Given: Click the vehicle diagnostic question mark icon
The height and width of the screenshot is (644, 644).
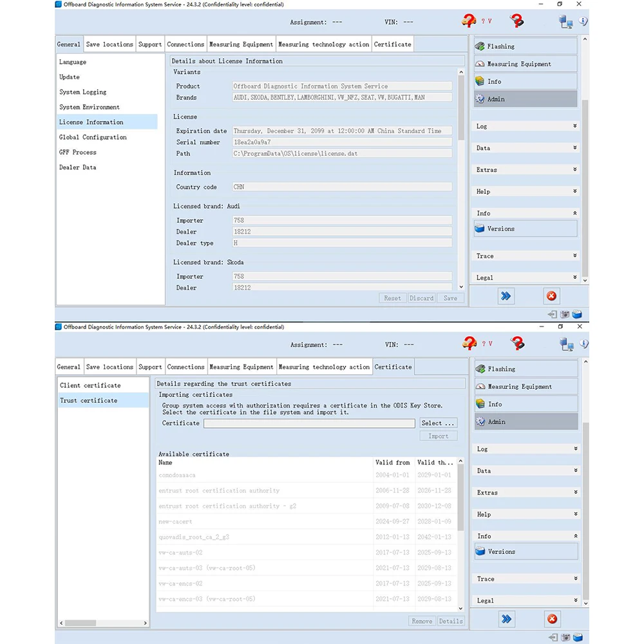Looking at the screenshot, I should 468,21.
